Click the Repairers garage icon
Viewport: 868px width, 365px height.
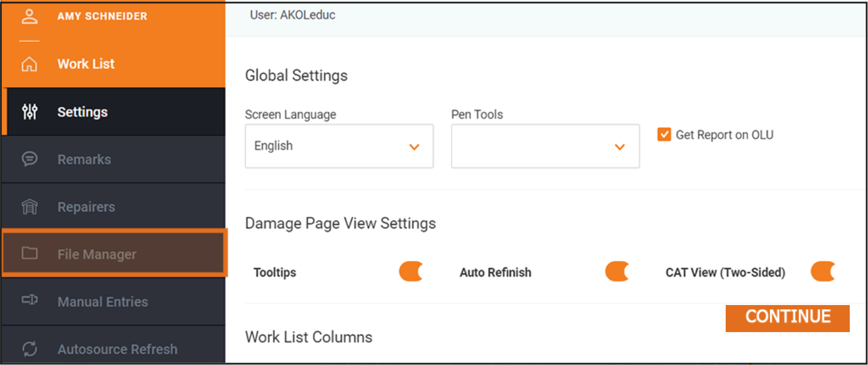29,207
